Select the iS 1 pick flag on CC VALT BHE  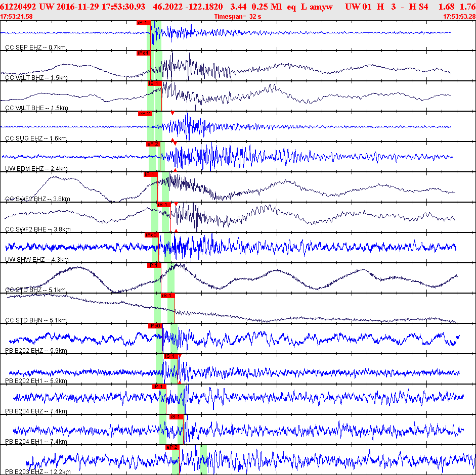(154, 83)
